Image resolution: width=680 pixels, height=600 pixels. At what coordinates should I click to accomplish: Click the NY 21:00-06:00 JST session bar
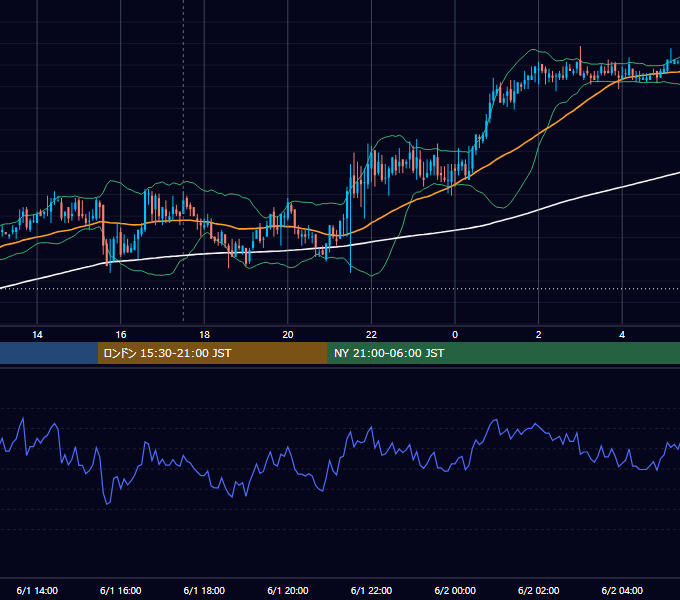tap(503, 353)
